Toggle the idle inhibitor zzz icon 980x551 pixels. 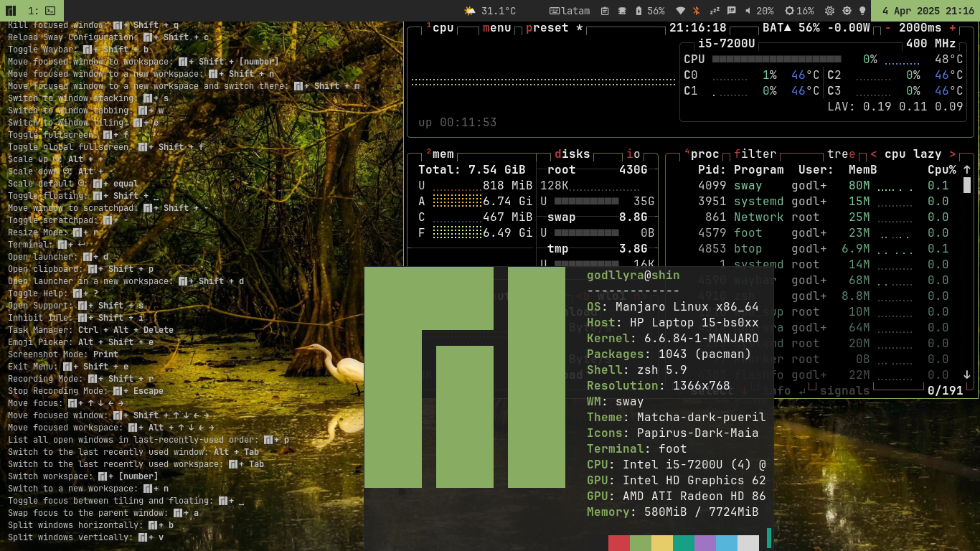click(715, 11)
